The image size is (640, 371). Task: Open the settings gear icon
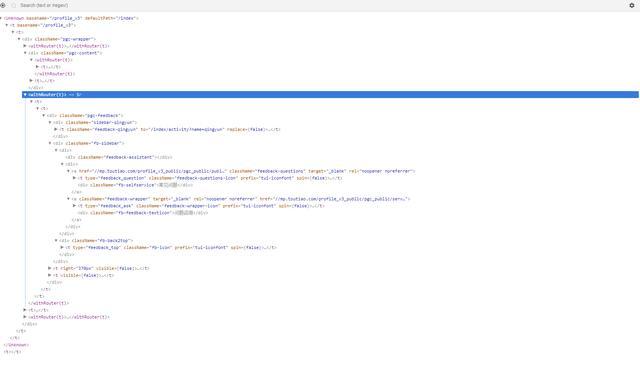(632, 5)
